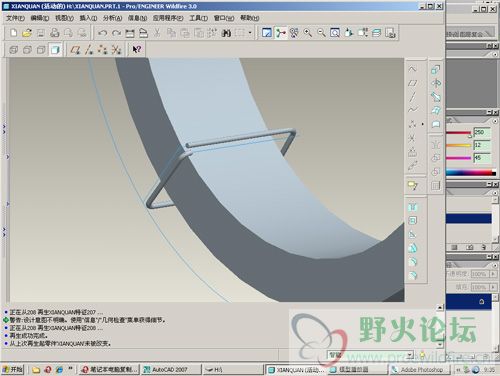Open Photoshop fill 100% arrow
500x376 pixels.
click(x=492, y=287)
